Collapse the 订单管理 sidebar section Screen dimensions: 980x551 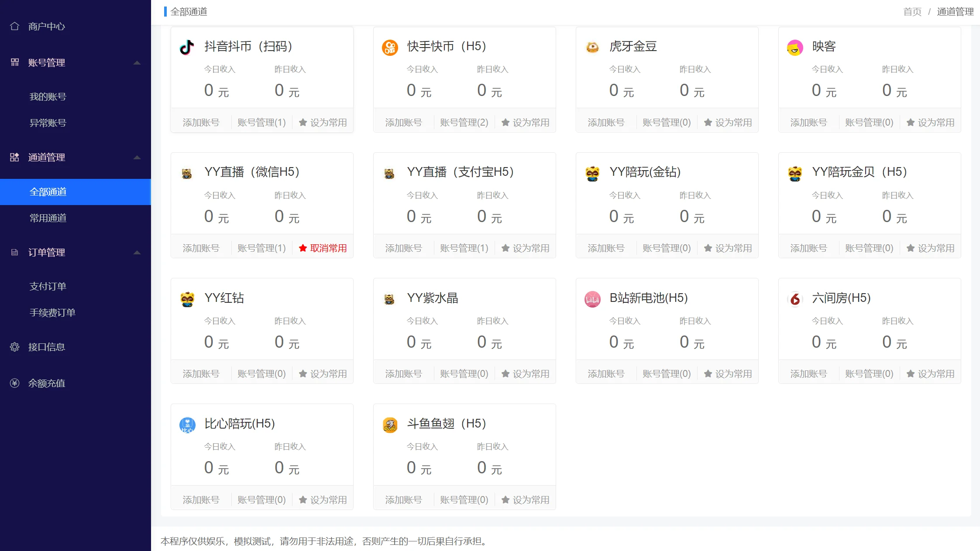[x=137, y=253]
